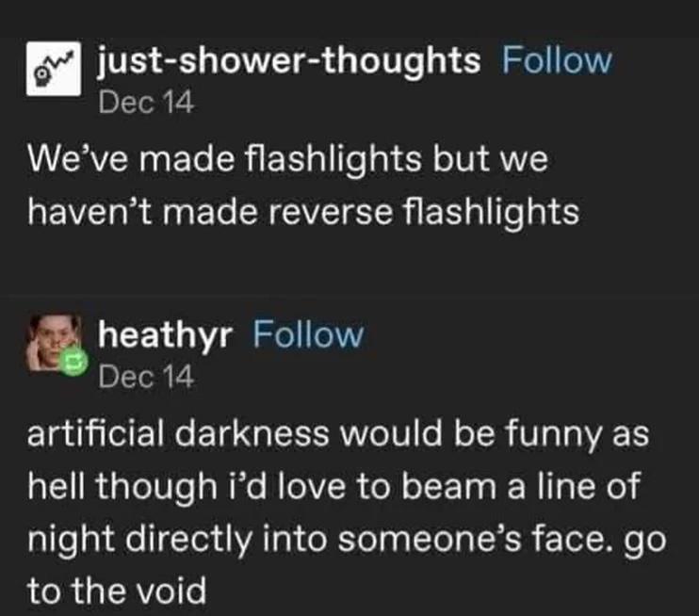699x616 pixels.
Task: Click the line starting "hell though i'd love"
Action: [x=332, y=487]
